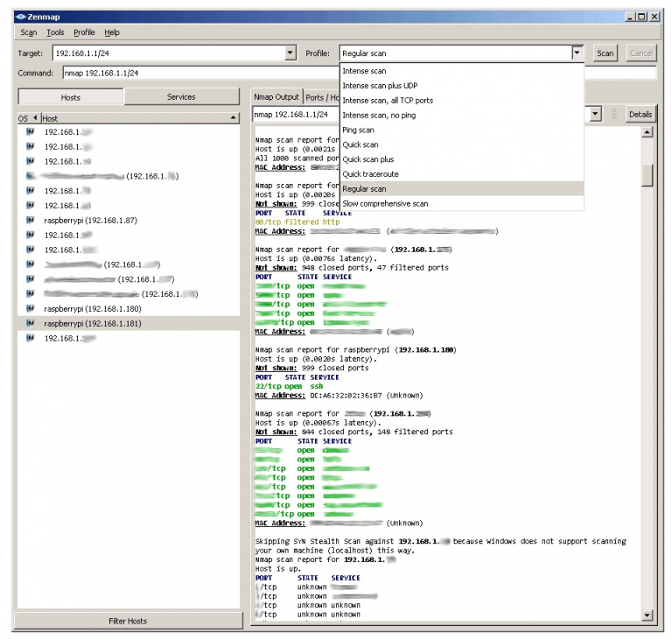Click the '80/tcp filtered http' output line
This screenshot has height=640, width=672.
coord(297,222)
